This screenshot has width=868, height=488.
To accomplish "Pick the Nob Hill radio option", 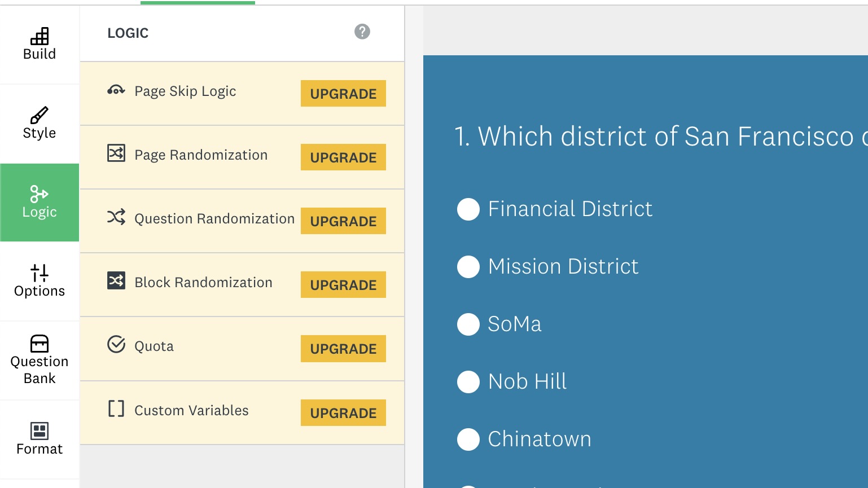I will (x=468, y=382).
